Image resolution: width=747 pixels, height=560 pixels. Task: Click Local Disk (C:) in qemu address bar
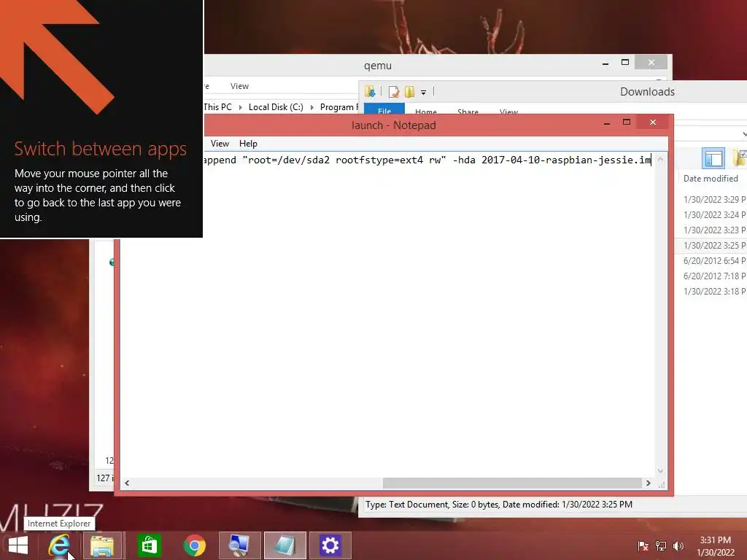click(x=276, y=107)
